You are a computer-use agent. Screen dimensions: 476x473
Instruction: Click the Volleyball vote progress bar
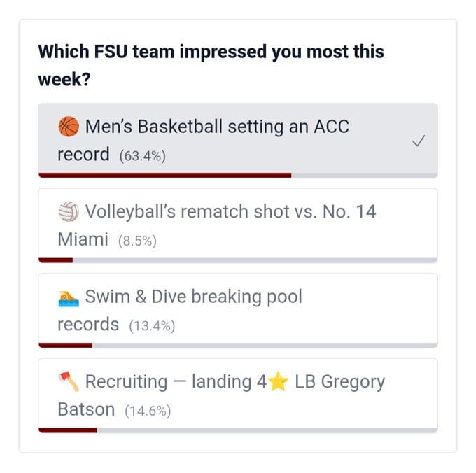pyautogui.click(x=238, y=260)
